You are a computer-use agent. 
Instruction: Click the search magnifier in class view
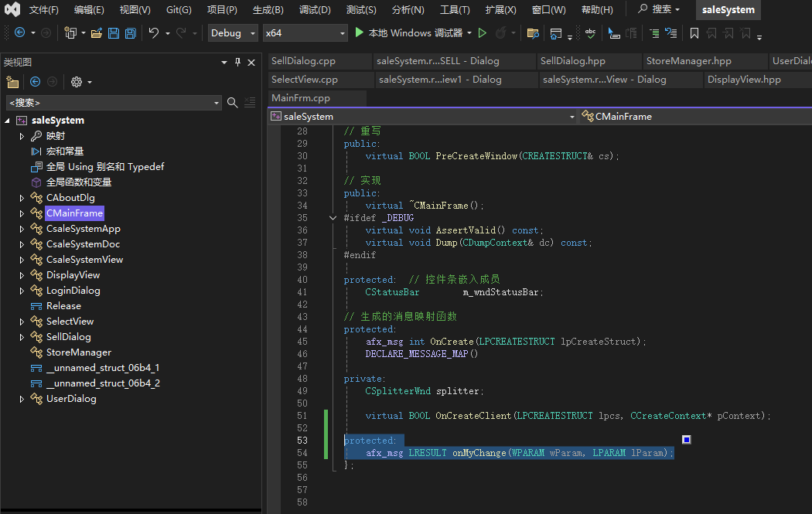(x=232, y=102)
